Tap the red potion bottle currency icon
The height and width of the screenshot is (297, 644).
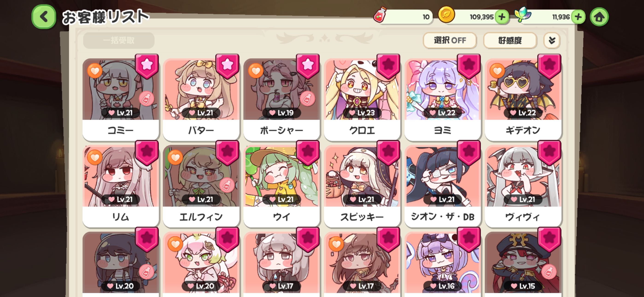click(380, 15)
